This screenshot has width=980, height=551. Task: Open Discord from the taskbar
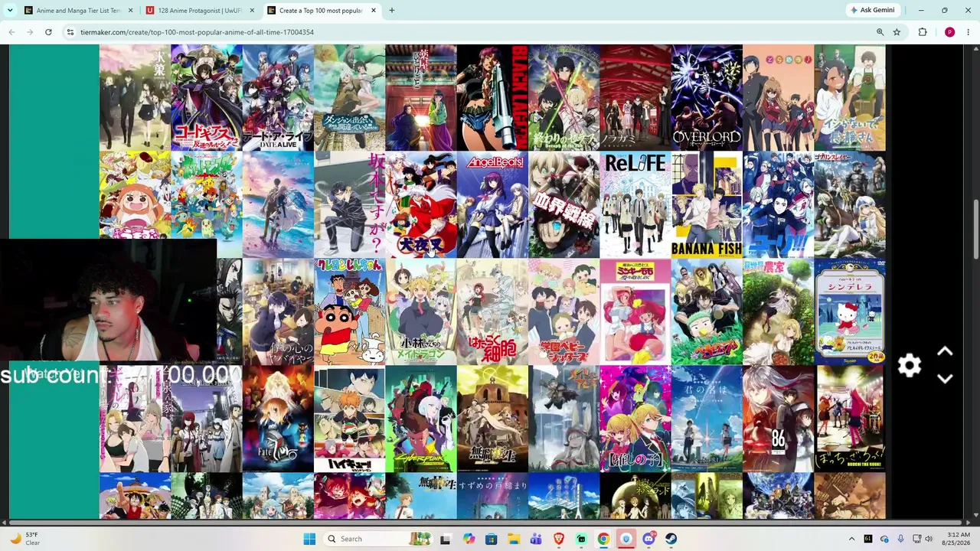pos(648,539)
